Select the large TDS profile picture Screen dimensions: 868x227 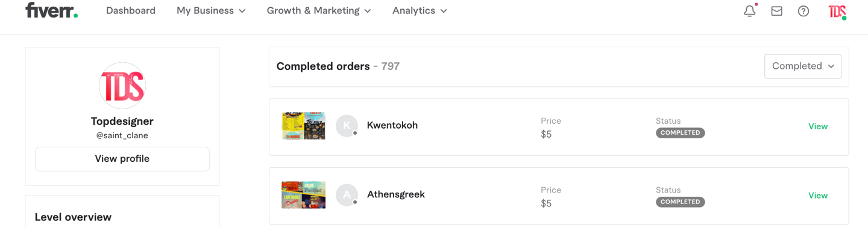[122, 86]
